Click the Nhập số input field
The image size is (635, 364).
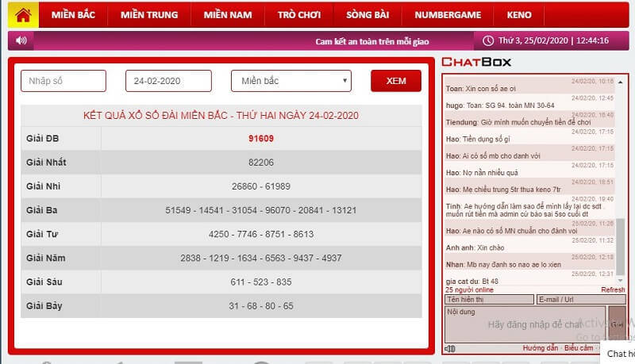tap(63, 81)
